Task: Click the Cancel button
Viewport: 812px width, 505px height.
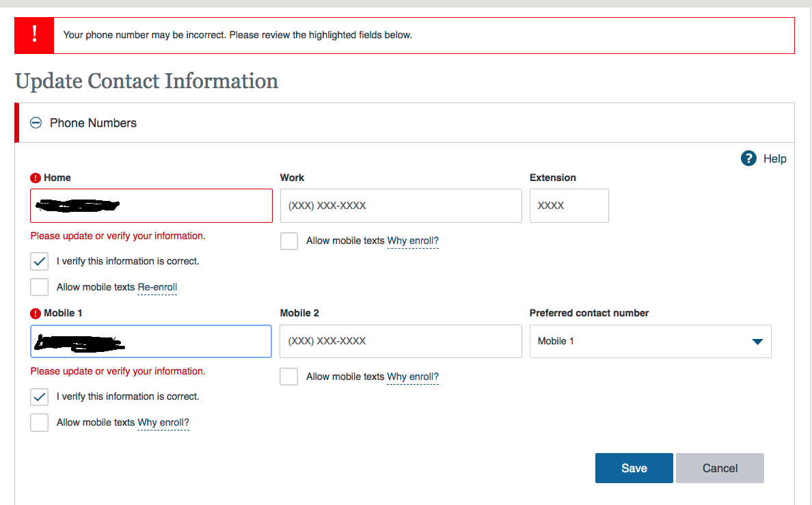Action: [x=720, y=468]
